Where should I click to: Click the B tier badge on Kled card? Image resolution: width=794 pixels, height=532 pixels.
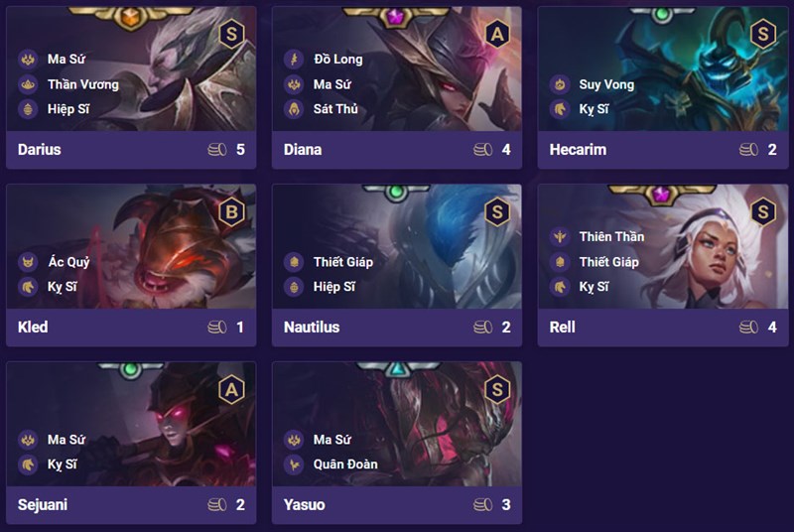click(x=232, y=211)
